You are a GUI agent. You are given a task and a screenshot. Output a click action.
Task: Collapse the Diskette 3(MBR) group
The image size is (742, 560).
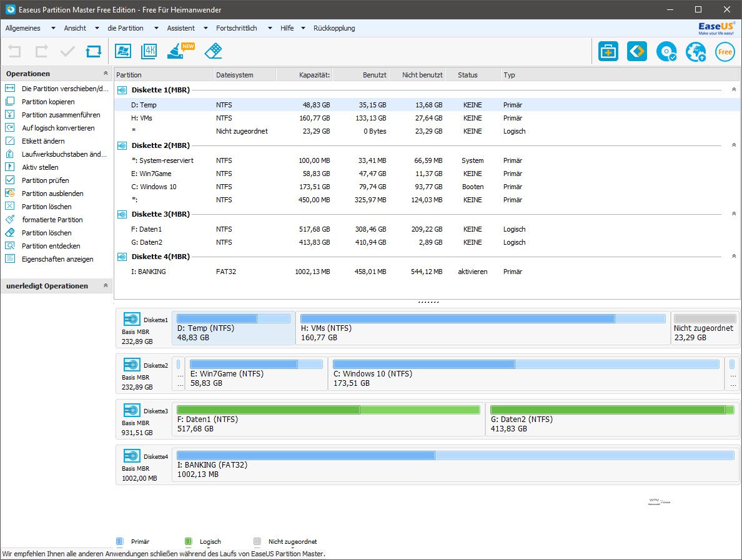(x=734, y=214)
